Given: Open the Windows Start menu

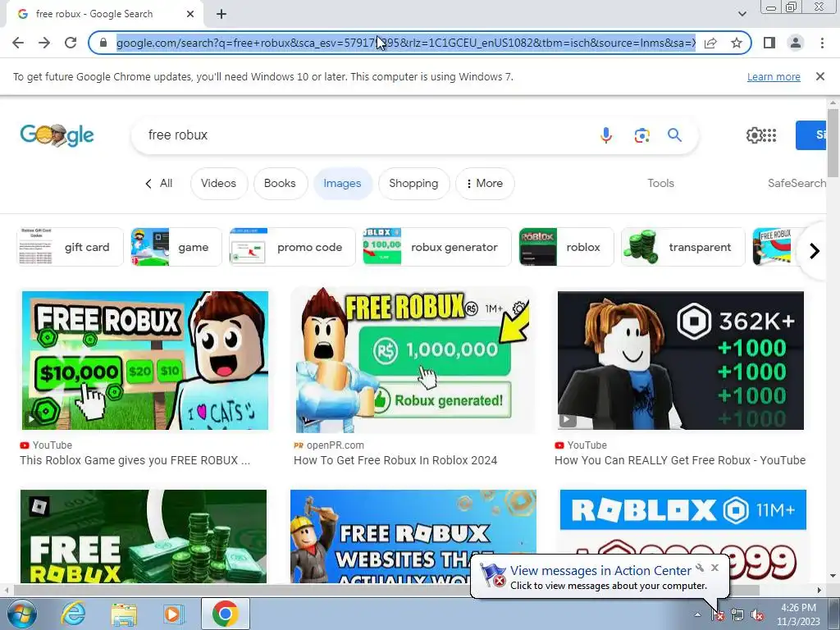Looking at the screenshot, I should [21, 614].
